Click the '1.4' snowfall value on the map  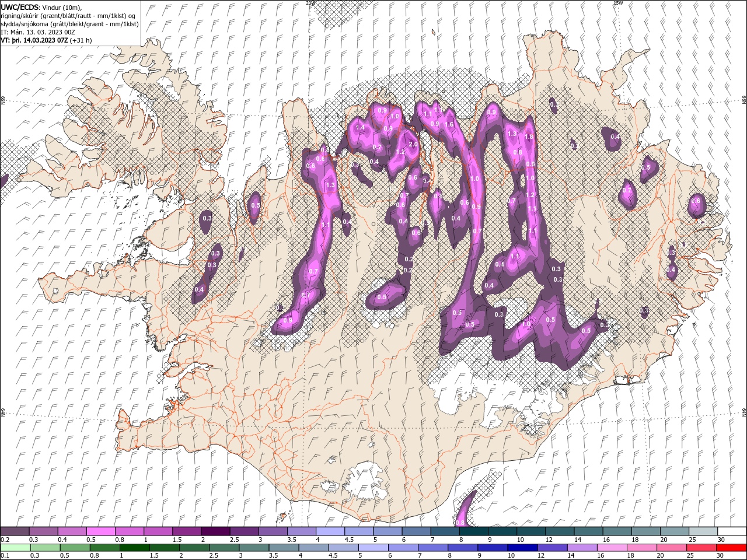[x=359, y=127]
